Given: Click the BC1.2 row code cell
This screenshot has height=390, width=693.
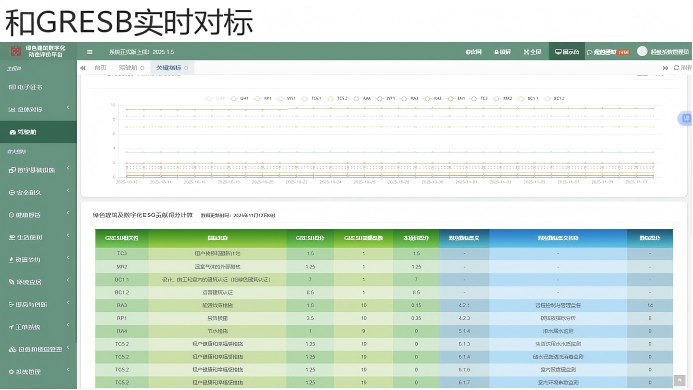Looking at the screenshot, I should 122,292.
